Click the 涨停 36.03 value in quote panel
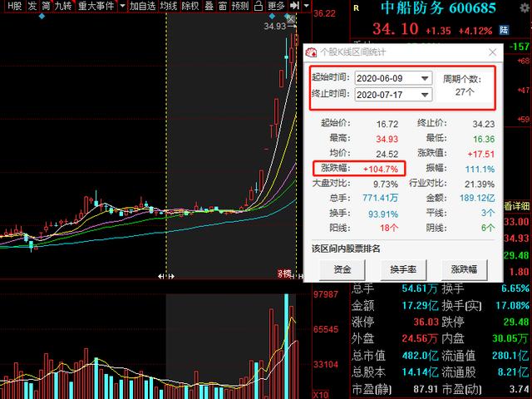532x399 pixels. tap(426, 322)
